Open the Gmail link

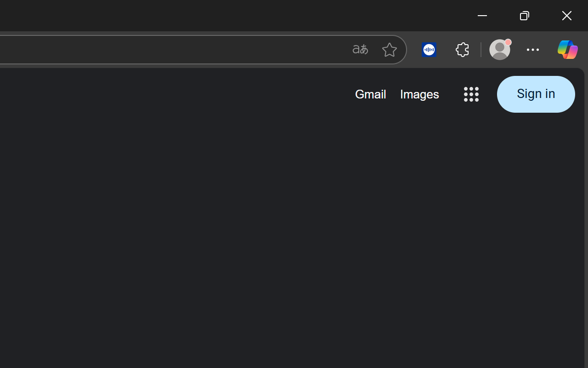(x=370, y=94)
